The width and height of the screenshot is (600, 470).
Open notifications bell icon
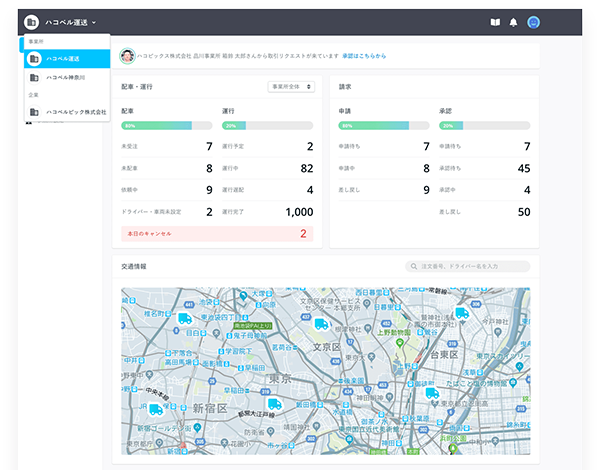(x=513, y=22)
